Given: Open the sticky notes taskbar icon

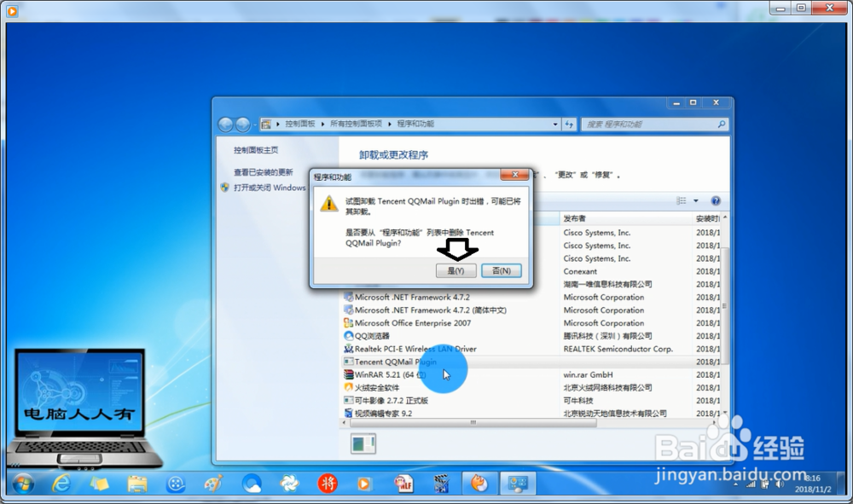Looking at the screenshot, I should 99,484.
